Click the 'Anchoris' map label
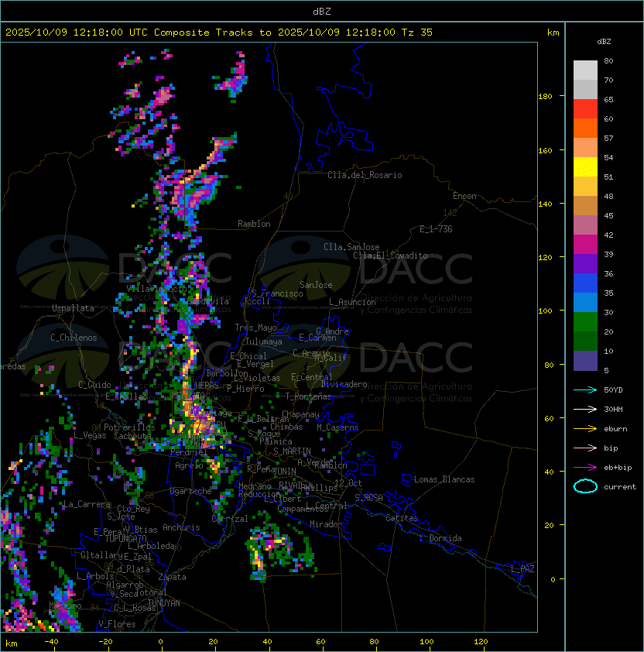This screenshot has width=644, height=652. click(x=181, y=527)
